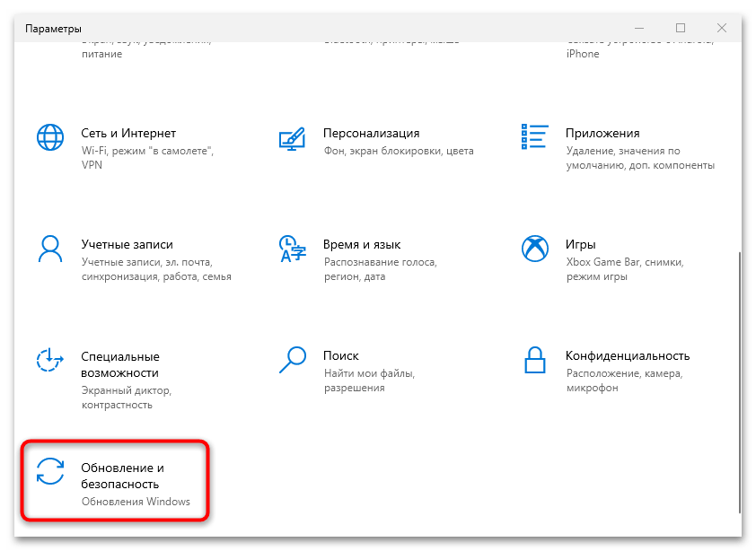Viewport: 756px width, 551px height.
Task: Open the Игры settings heading
Action: tap(581, 244)
